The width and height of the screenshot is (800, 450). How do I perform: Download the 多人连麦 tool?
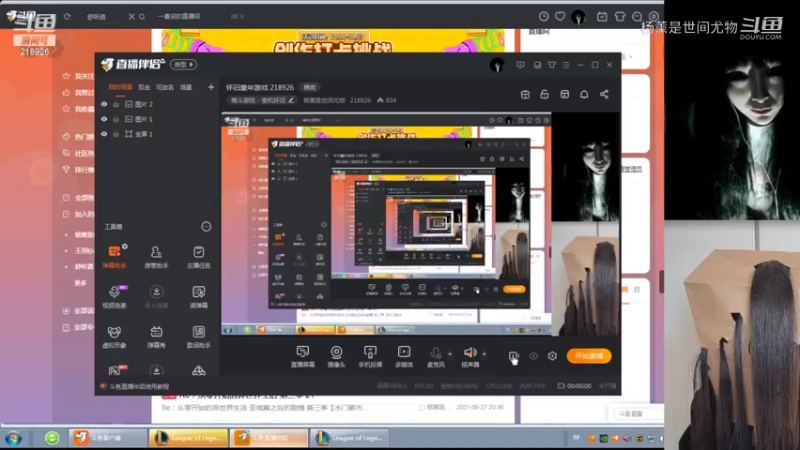tap(156, 296)
